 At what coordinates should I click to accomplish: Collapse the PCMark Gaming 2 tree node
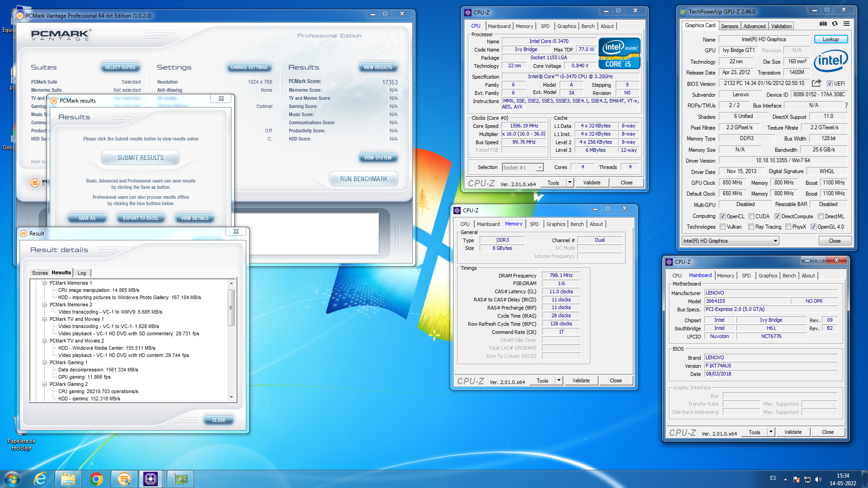pyautogui.click(x=45, y=384)
